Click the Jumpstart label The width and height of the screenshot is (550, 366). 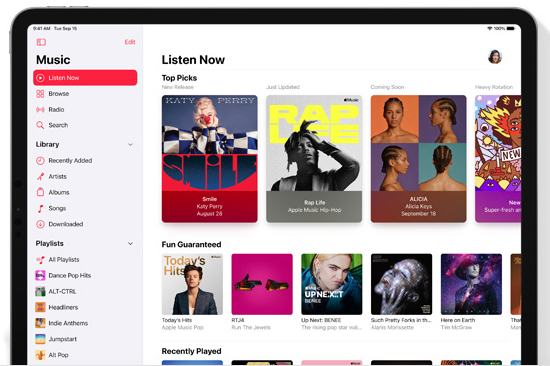(62, 339)
